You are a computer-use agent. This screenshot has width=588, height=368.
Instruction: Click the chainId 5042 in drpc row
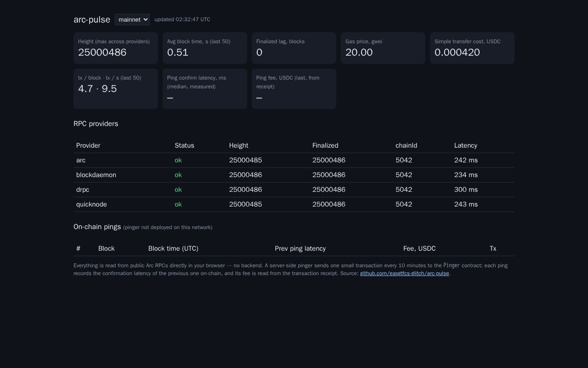(404, 190)
